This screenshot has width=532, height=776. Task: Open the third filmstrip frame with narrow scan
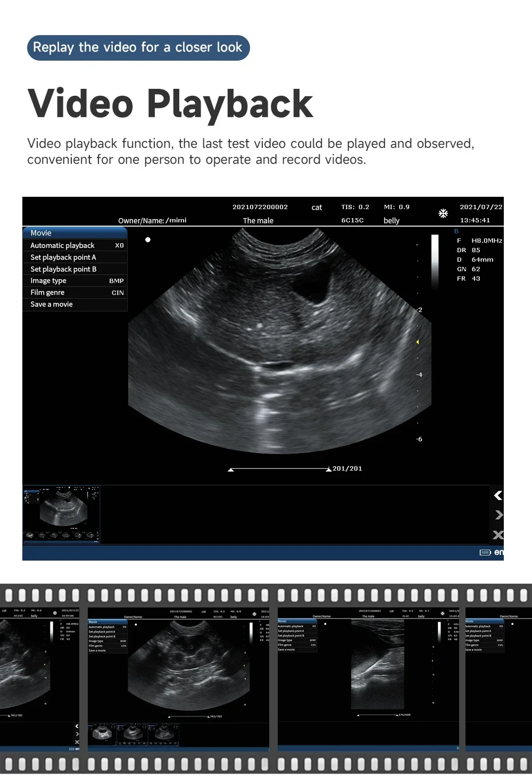[x=368, y=680]
